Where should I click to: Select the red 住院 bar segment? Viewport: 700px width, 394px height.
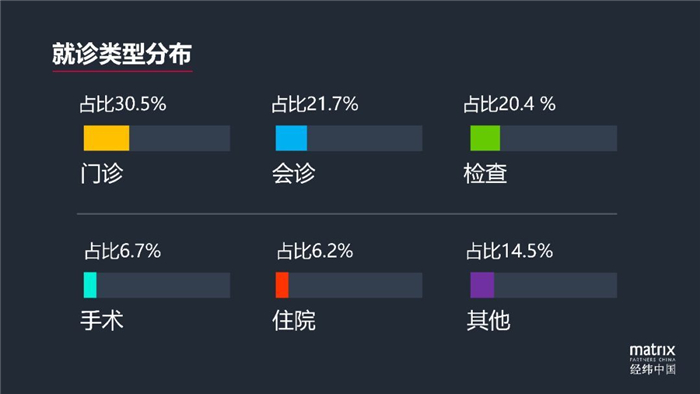pyautogui.click(x=282, y=285)
